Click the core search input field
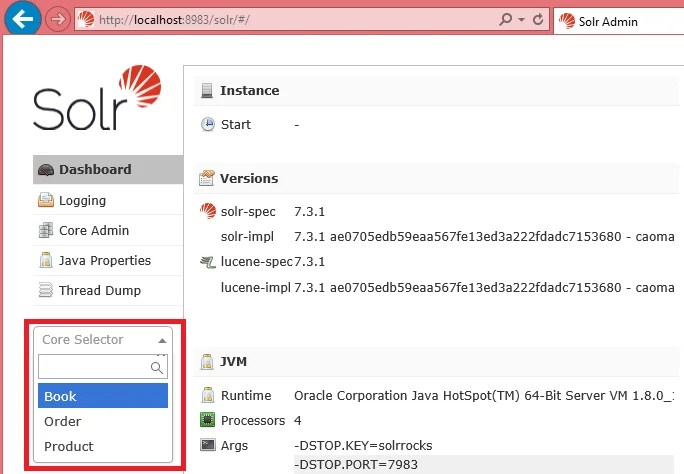Image resolution: width=684 pixels, height=474 pixels. [103, 366]
